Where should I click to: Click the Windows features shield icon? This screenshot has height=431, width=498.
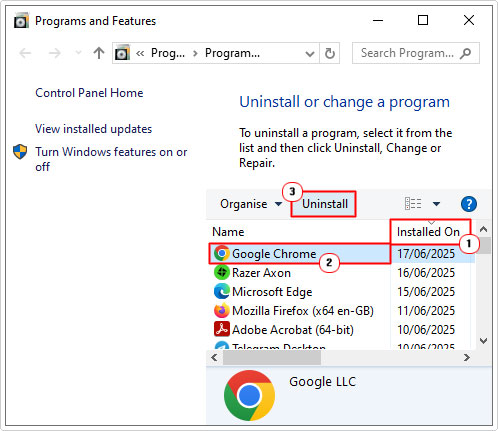pyautogui.click(x=20, y=152)
